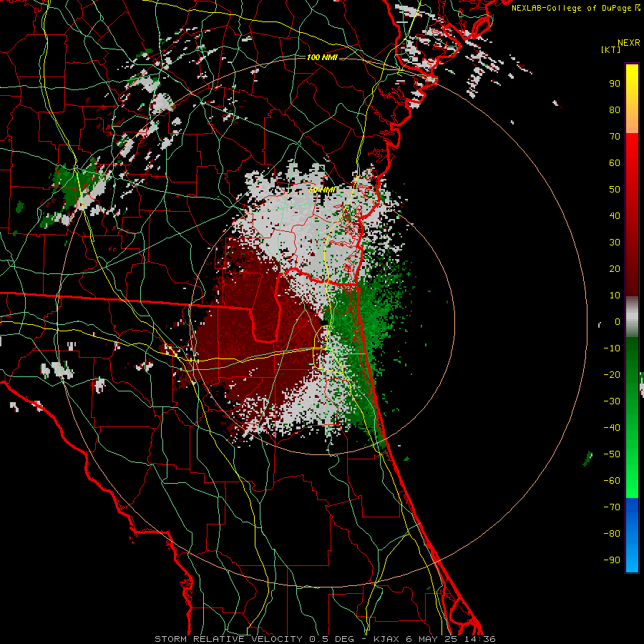
Task: Select the 0 value on the velocity legend
Action: (618, 322)
